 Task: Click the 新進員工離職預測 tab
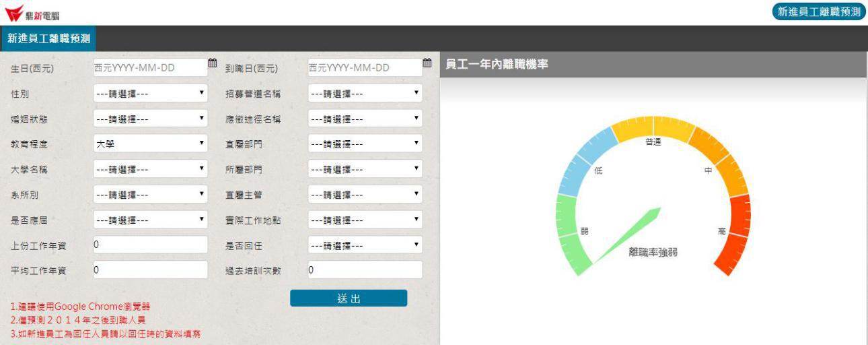[48, 38]
